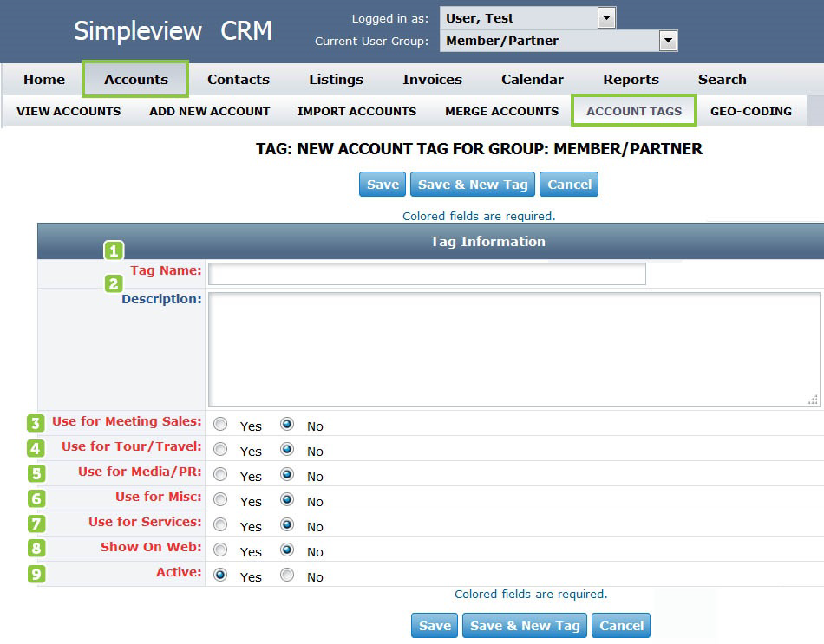Click the Tag Information section header
The image size is (824, 644).
pos(430,241)
